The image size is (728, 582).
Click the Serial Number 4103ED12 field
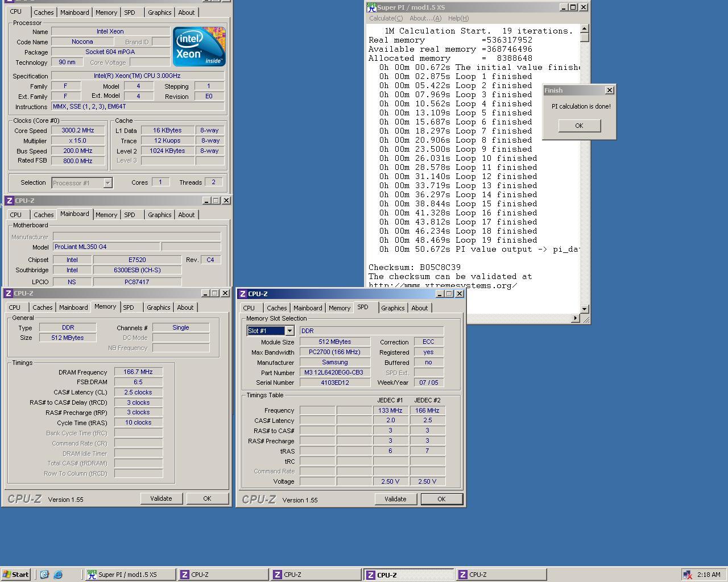coord(335,383)
